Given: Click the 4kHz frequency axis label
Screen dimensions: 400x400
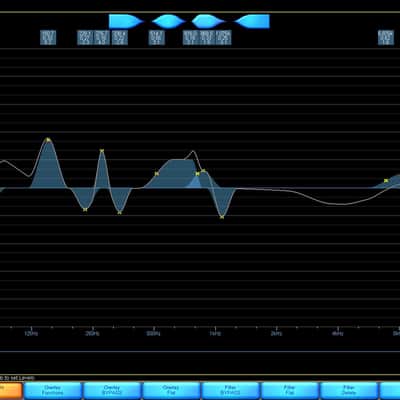Looking at the screenshot, I should [338, 333].
